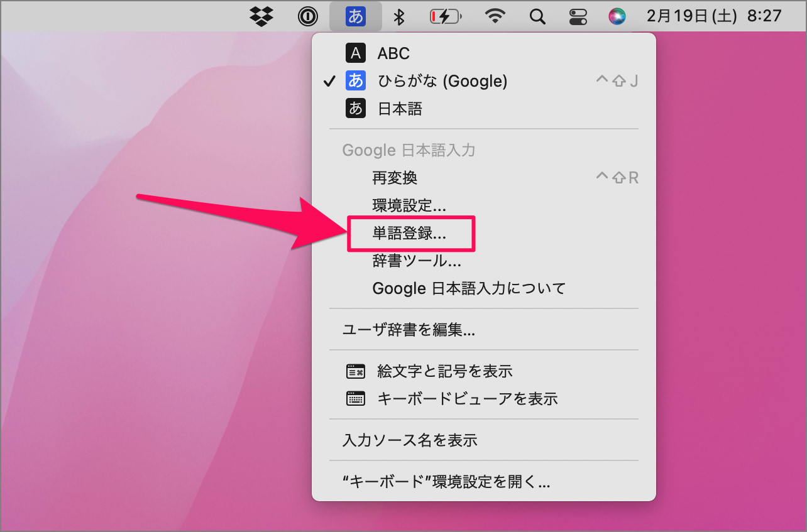This screenshot has width=807, height=532.
Task: Activate Siri from the menu bar
Action: tap(617, 16)
